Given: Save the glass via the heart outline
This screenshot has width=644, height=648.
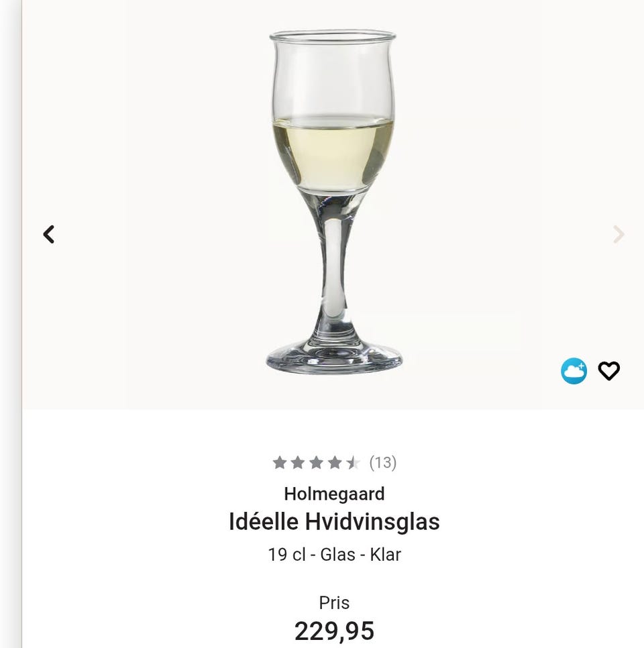Looking at the screenshot, I should point(609,370).
